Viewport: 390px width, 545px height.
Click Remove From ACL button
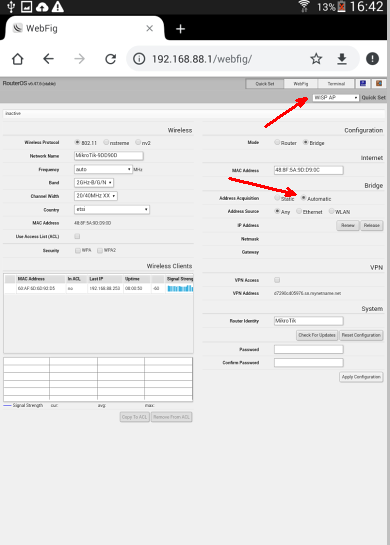[x=172, y=417]
